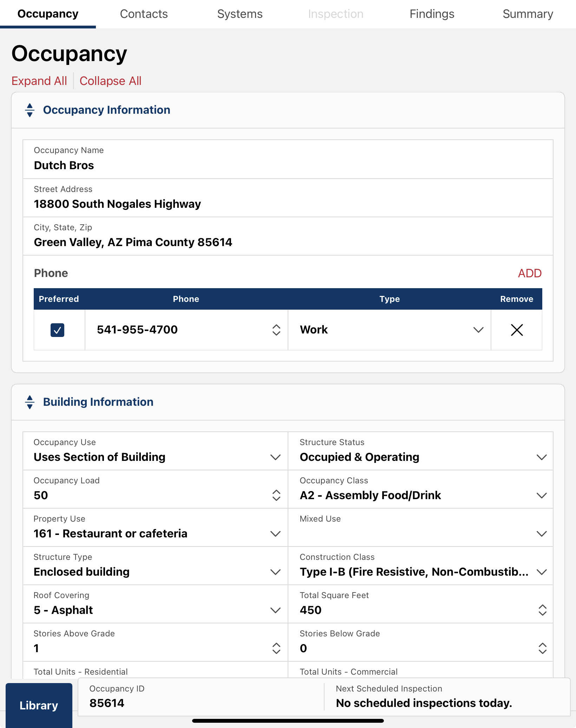Viewport: 576px width, 728px height.
Task: Click the Total Units - Residential label
Action: pos(80,672)
